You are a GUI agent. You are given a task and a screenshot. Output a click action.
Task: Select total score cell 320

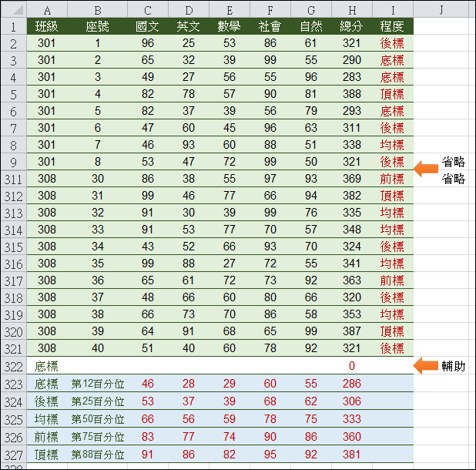[x=352, y=297]
